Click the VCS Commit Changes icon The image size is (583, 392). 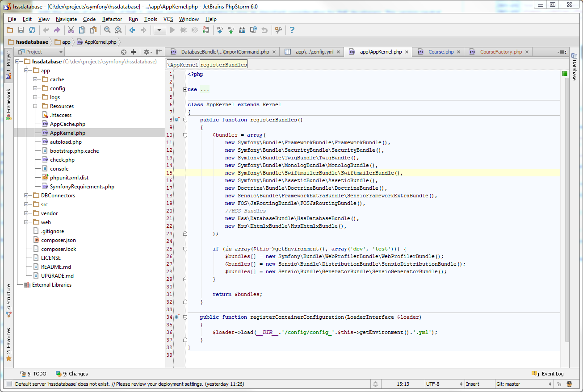pyautogui.click(x=231, y=30)
